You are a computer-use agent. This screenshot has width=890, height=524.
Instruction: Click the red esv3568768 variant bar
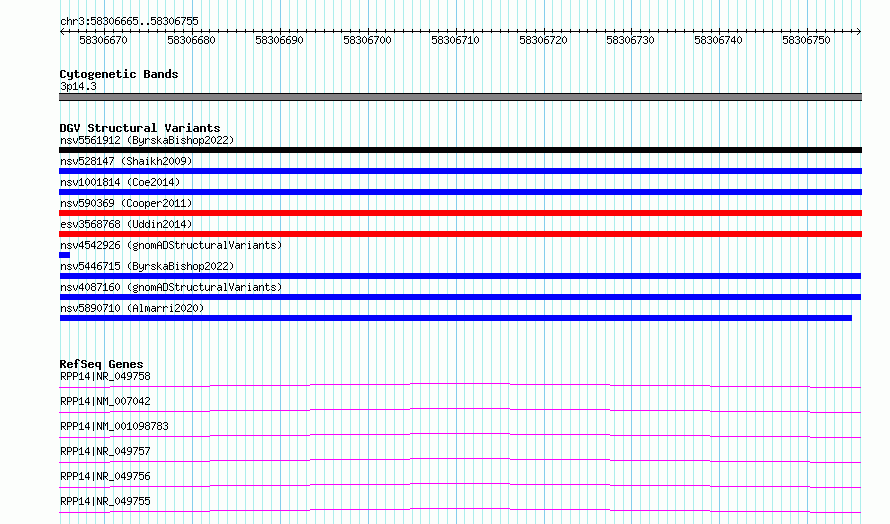(x=460, y=234)
